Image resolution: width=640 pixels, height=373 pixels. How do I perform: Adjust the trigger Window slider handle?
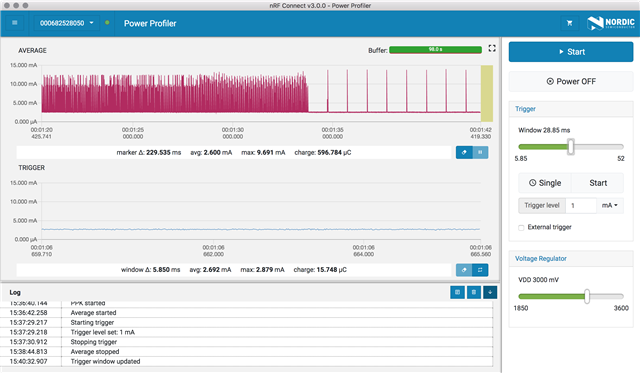(571, 147)
